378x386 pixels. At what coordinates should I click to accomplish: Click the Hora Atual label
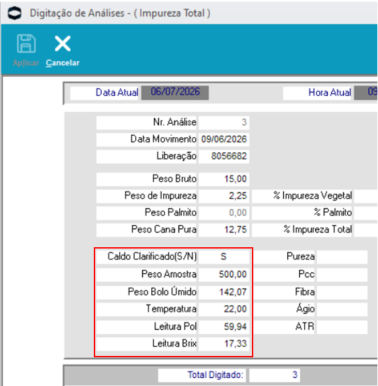click(x=330, y=93)
